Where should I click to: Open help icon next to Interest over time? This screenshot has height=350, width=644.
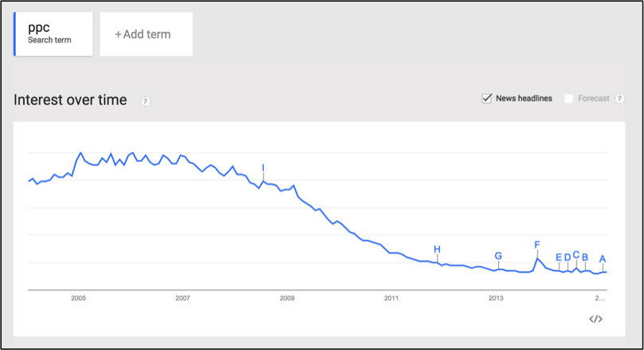145,101
